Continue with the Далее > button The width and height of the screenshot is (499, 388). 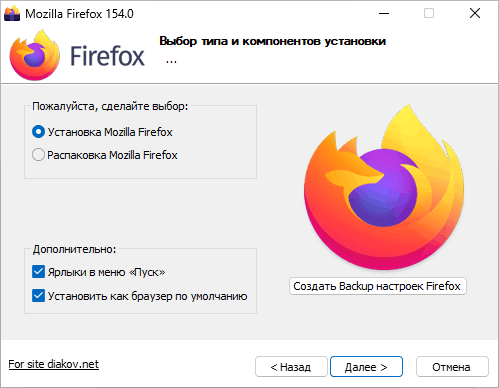click(366, 367)
